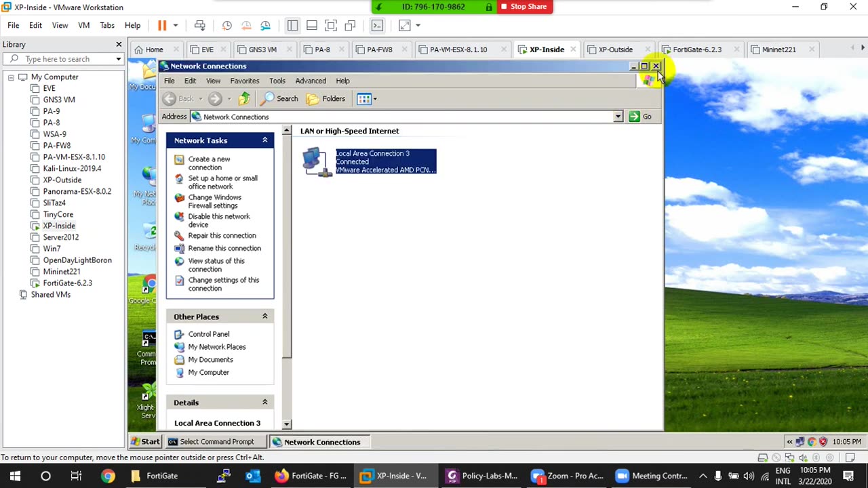Select Server2012 in library tree
The image size is (868, 488).
(61, 237)
